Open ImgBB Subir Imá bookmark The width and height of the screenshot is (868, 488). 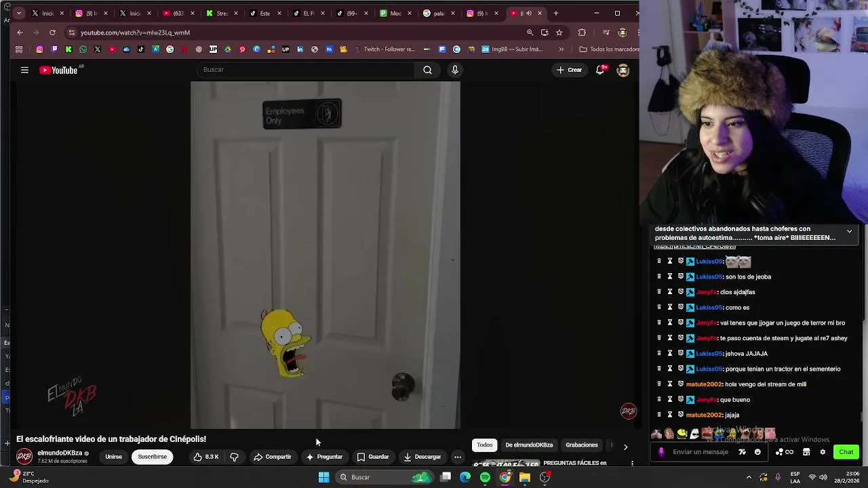[x=512, y=49]
